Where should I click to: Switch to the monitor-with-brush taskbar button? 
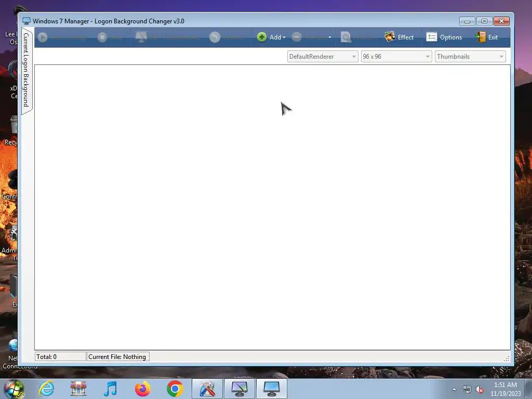(x=240, y=389)
